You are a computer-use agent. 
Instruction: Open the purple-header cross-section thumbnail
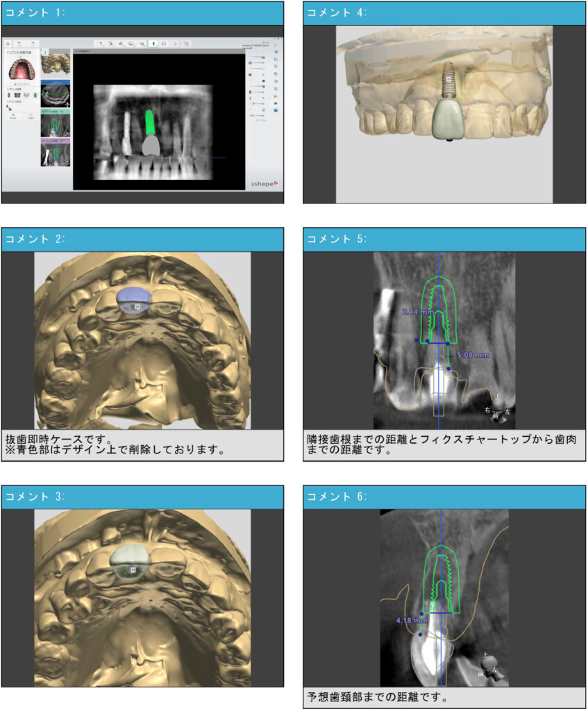54,152
